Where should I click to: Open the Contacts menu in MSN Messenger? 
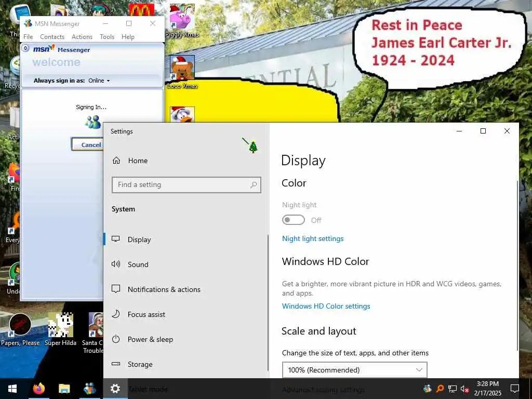52,37
